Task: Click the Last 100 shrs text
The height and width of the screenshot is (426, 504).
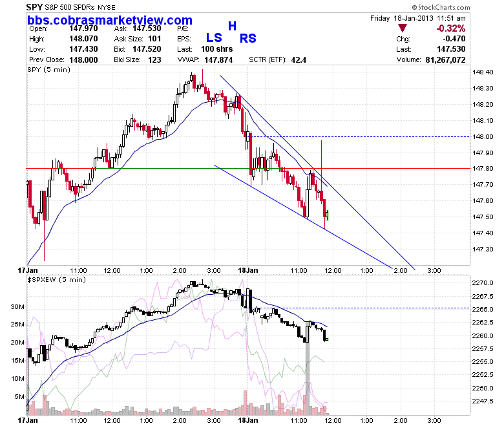Action: click(217, 49)
